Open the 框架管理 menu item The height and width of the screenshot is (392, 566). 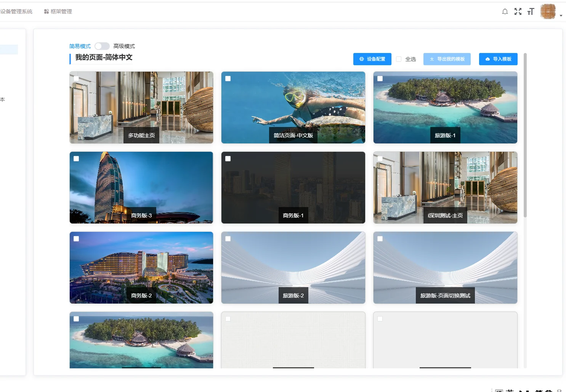point(58,11)
